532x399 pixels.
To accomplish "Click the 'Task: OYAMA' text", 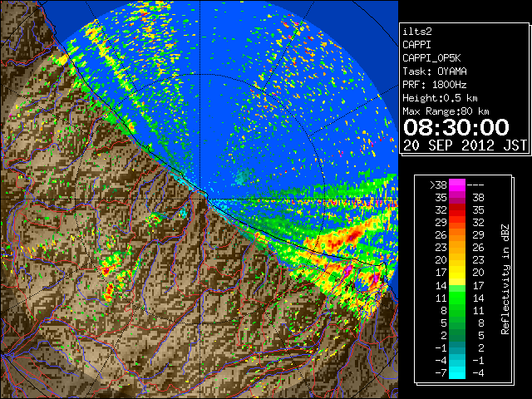I will (x=435, y=71).
